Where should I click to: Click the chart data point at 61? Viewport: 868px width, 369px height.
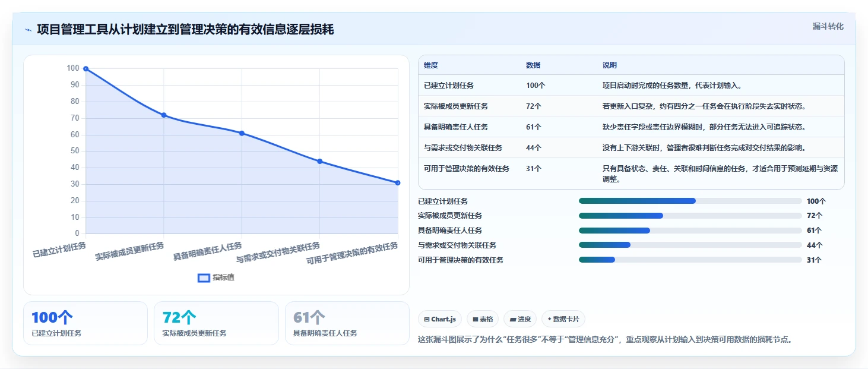[242, 133]
